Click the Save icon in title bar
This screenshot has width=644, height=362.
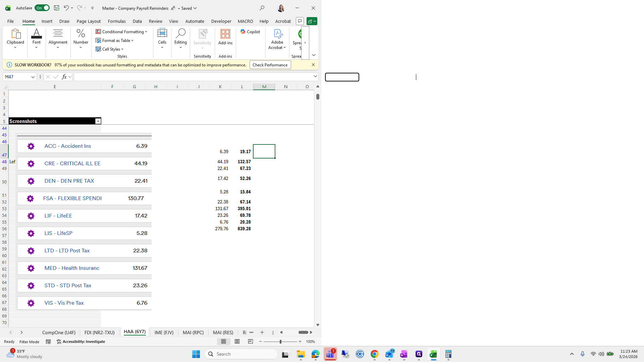point(57,8)
